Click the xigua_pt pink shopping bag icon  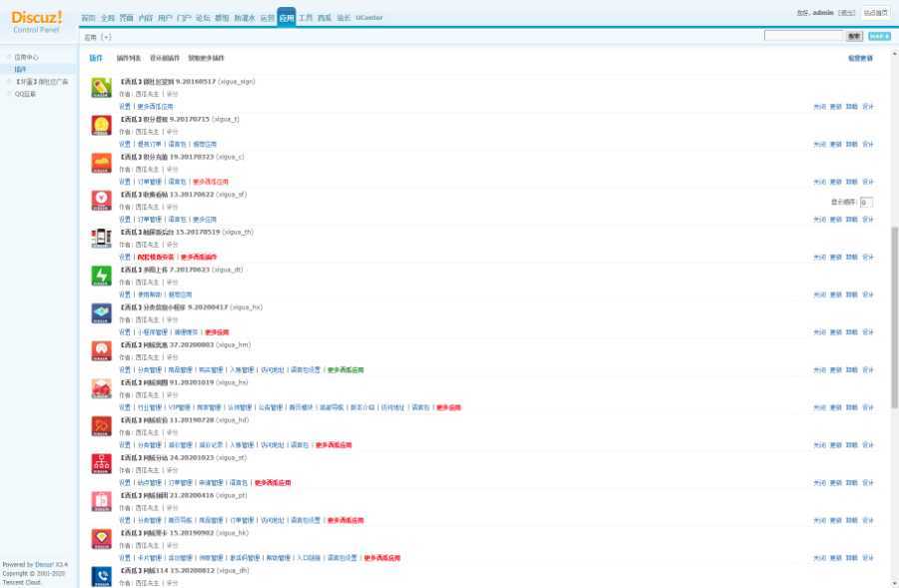click(101, 501)
